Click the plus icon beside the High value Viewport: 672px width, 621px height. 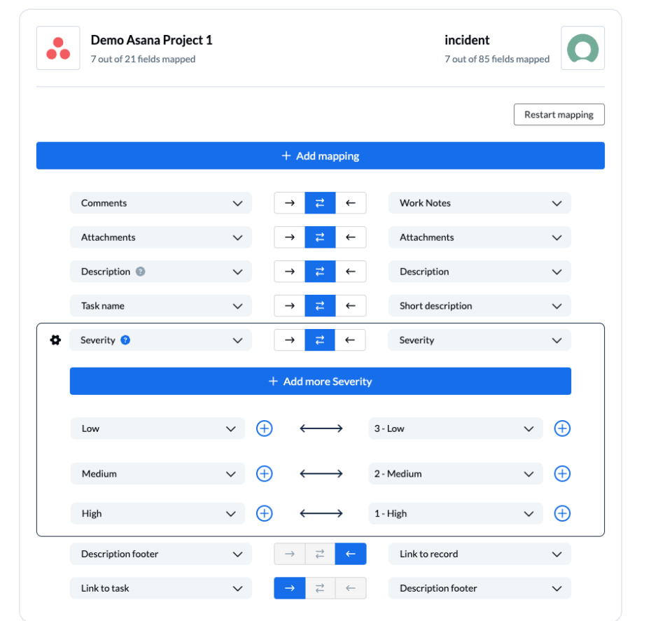tap(264, 513)
